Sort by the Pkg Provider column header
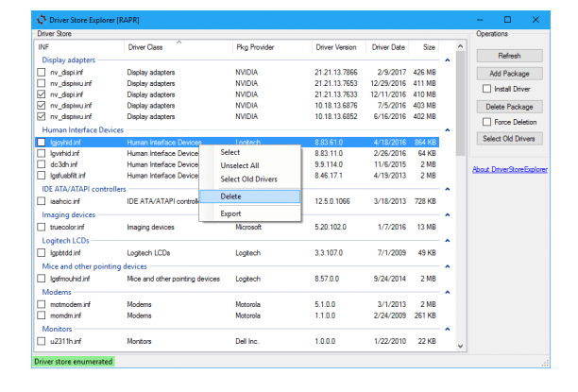Viewport: 578px width, 392px height. pyautogui.click(x=272, y=47)
